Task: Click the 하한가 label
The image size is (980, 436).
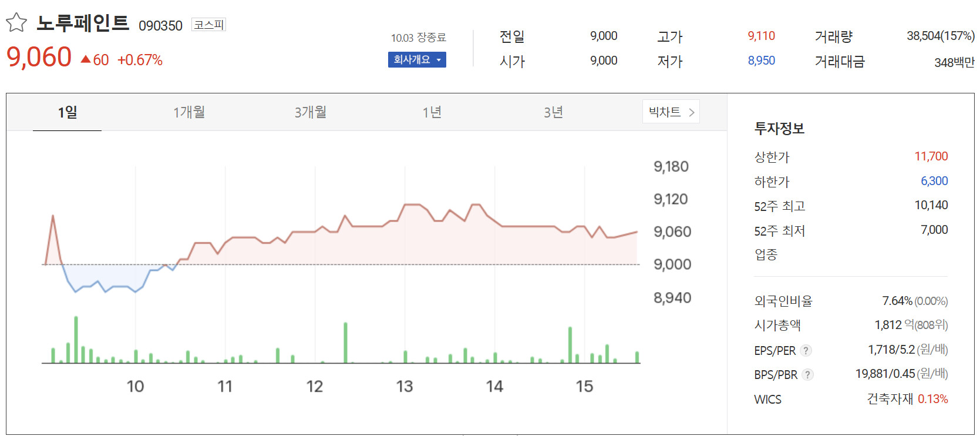Action: 772,182
